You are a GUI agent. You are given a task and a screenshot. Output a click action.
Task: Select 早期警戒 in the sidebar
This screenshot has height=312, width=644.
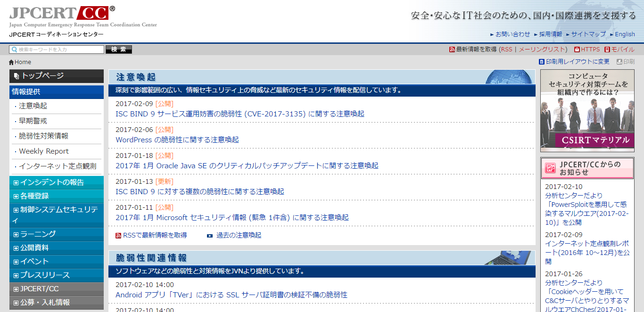(x=33, y=121)
